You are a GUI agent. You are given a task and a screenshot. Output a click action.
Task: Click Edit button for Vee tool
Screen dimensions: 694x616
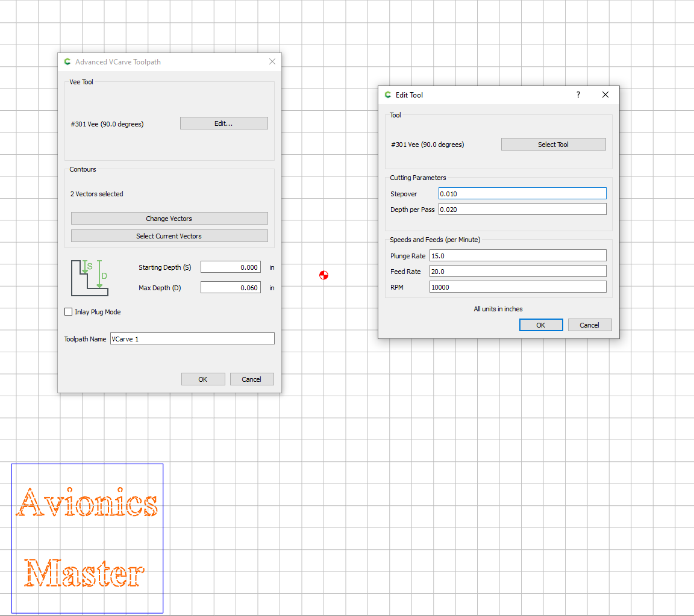click(x=224, y=123)
